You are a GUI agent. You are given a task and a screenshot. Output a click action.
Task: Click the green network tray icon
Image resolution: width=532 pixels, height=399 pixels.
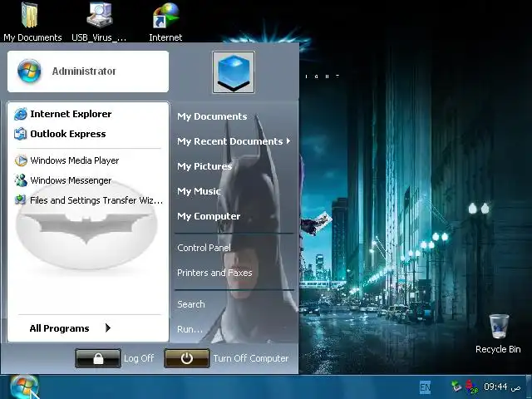click(x=456, y=387)
